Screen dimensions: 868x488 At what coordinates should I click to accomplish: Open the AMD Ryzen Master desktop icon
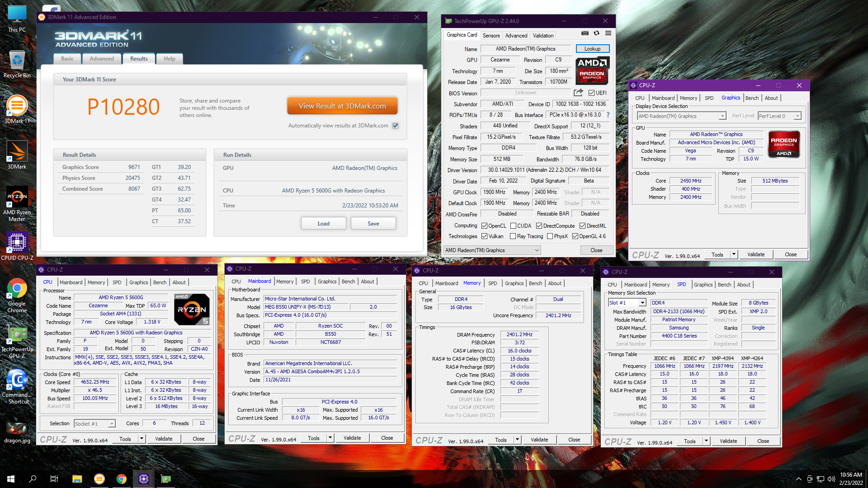tap(17, 204)
